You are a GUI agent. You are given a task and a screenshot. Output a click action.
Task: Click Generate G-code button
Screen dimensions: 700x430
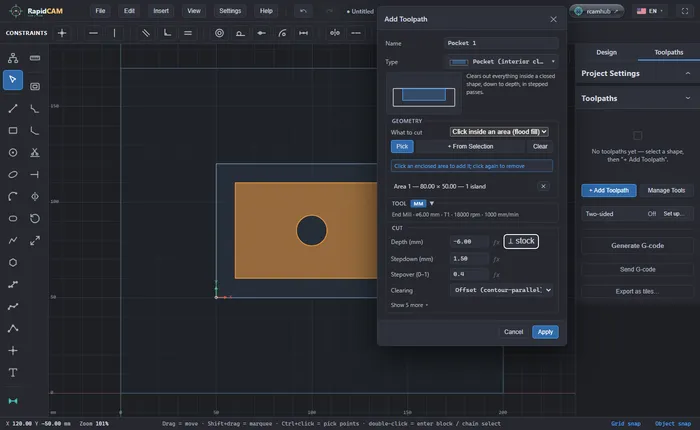click(x=637, y=246)
